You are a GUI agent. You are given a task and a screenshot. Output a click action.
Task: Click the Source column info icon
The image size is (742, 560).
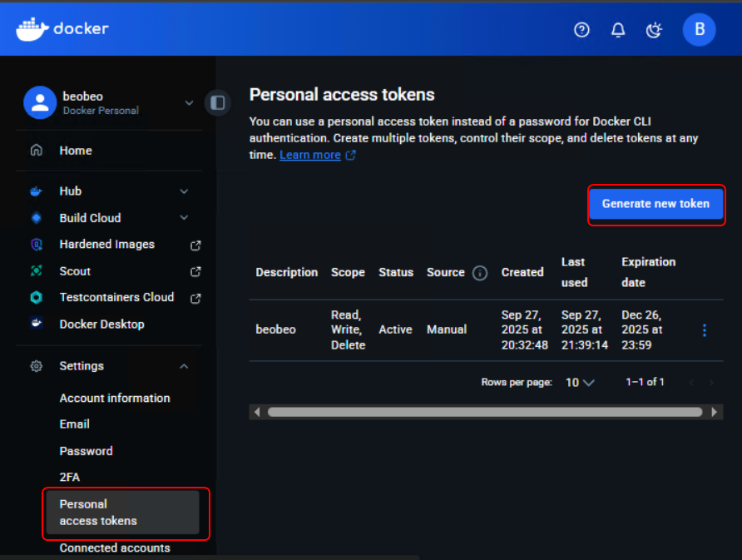tap(480, 273)
